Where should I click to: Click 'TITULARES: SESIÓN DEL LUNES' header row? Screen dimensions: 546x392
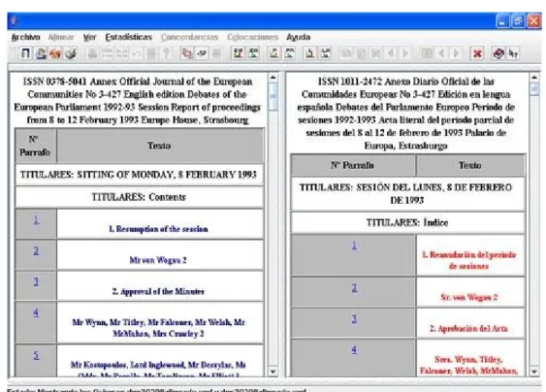(407, 194)
